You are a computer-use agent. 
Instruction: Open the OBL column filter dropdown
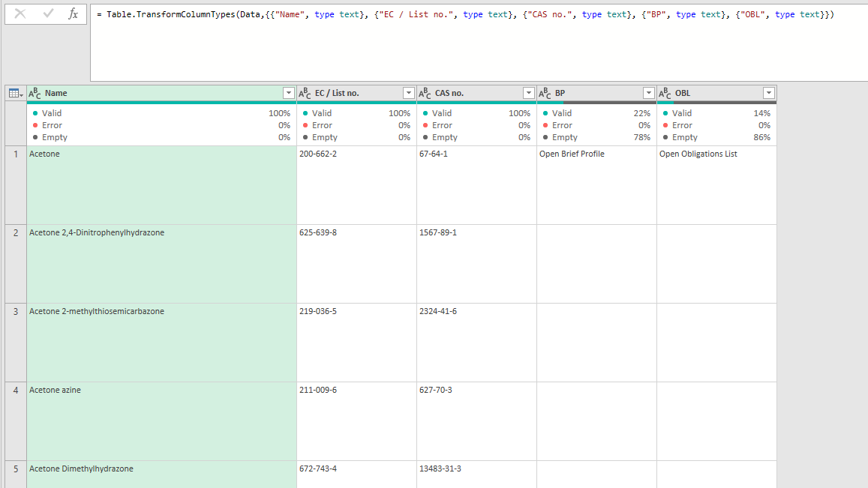pos(769,93)
